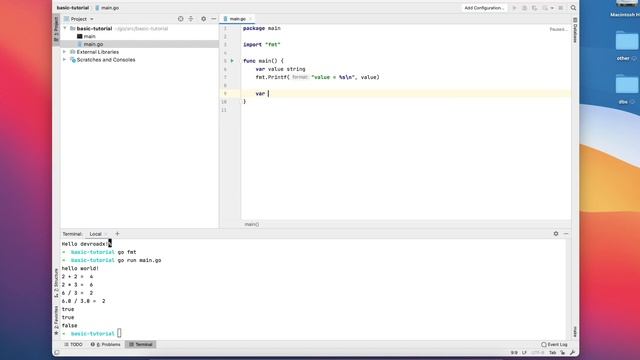Screen dimensions: 640x360
Task: Click the lock read-only icon in status bar
Action: point(562,352)
